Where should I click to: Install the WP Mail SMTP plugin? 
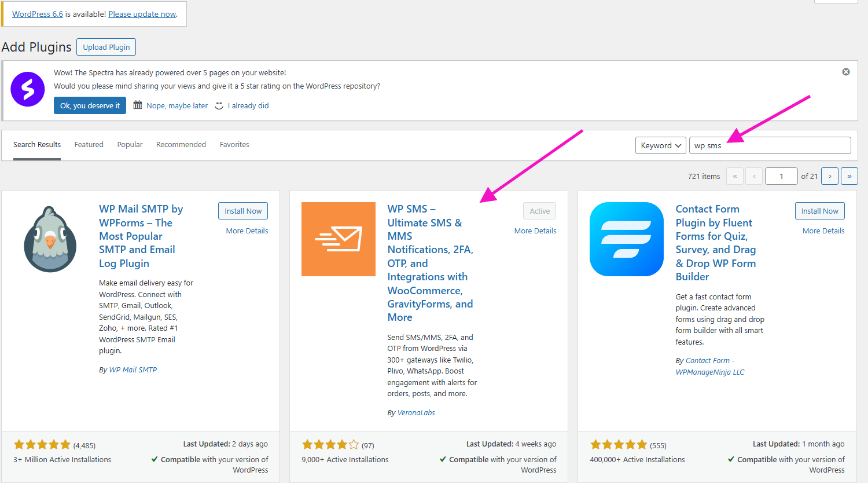pyautogui.click(x=243, y=211)
